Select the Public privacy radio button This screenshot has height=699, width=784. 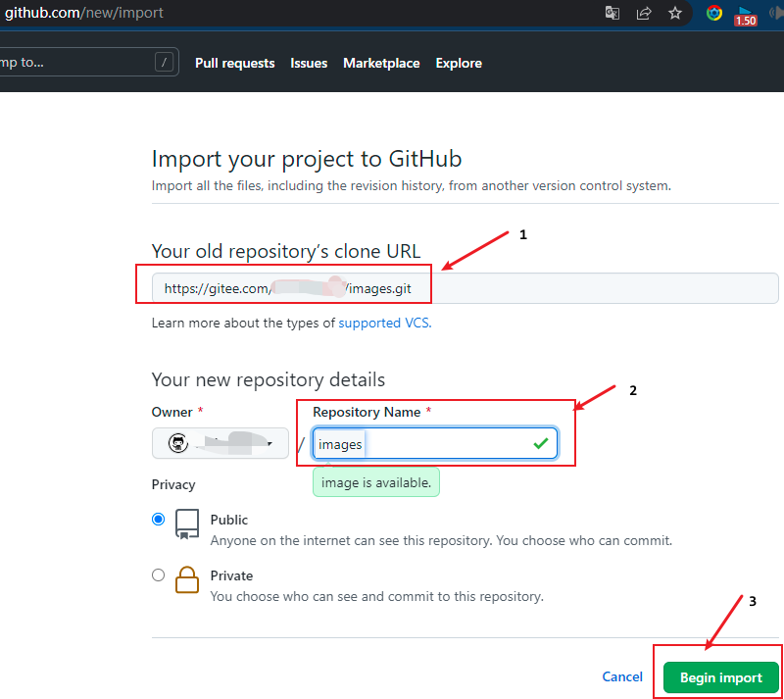(158, 520)
